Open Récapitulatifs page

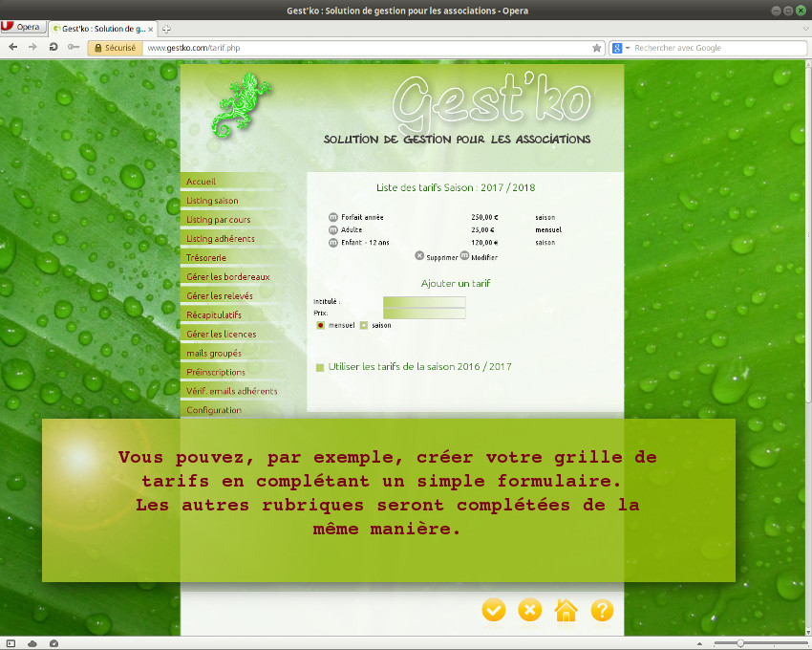[x=214, y=314]
